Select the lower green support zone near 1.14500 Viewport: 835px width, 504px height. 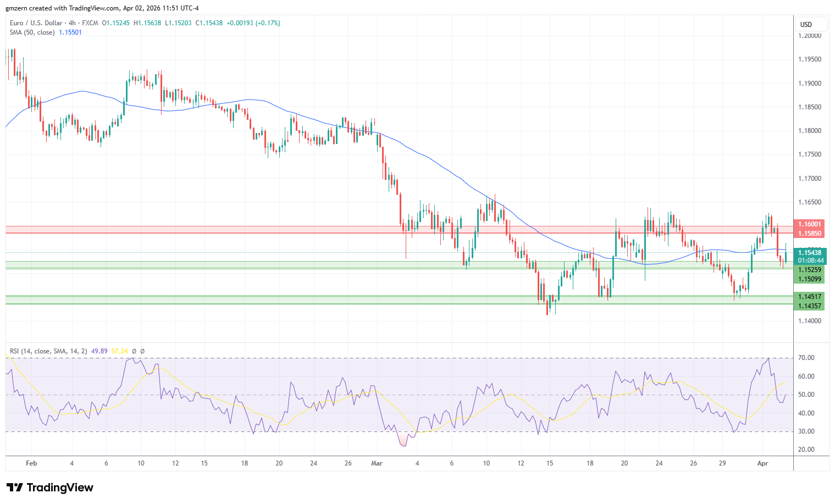coord(400,300)
